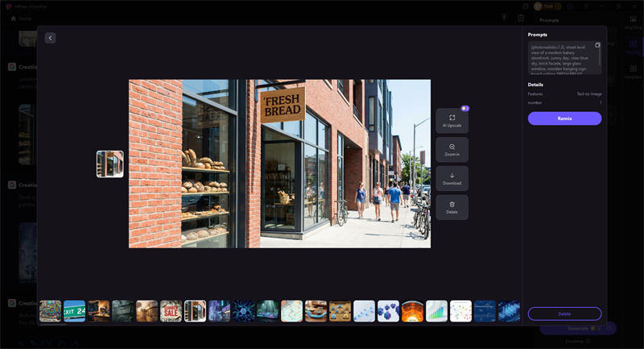Open the dark blue line chart thumbnail
Screen dimensions: 644x349
(485, 311)
